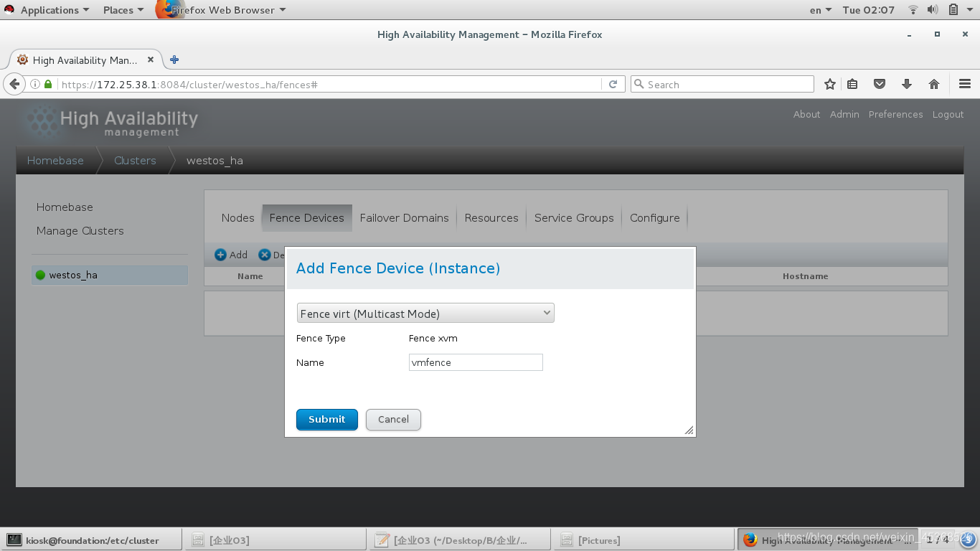The image size is (980, 551).
Task: Click the Name column header
Action: (250, 276)
